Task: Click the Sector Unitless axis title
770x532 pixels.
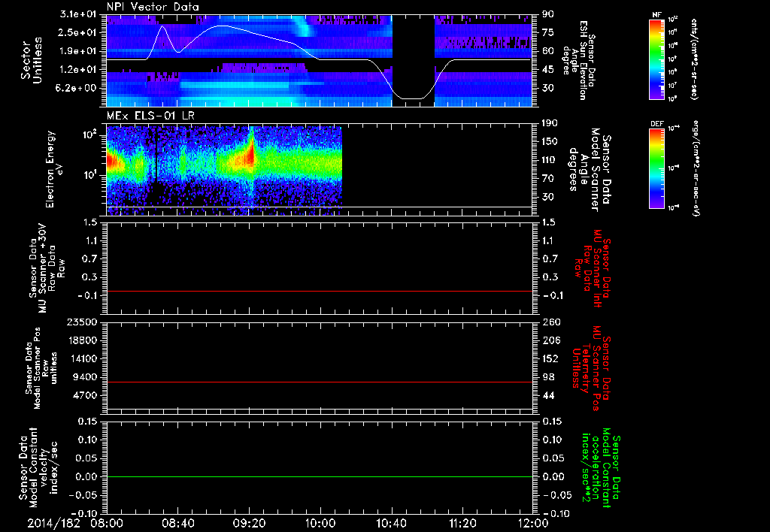Action: pos(32,61)
